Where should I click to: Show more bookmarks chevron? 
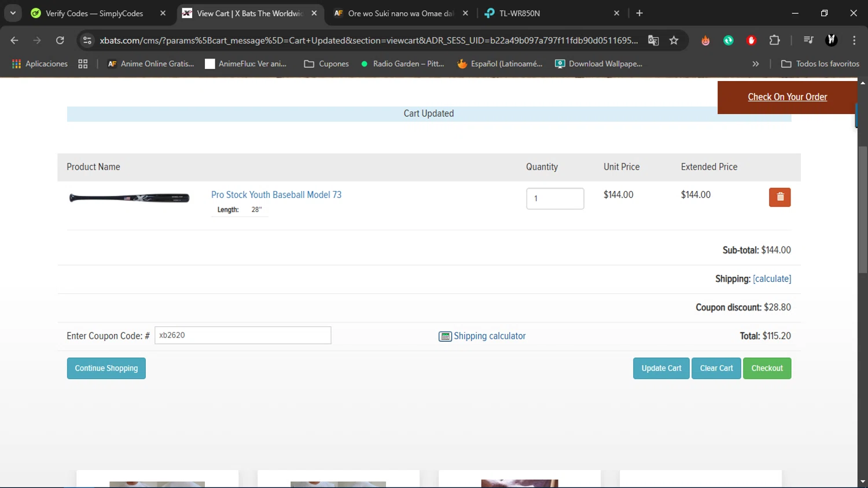(x=755, y=64)
